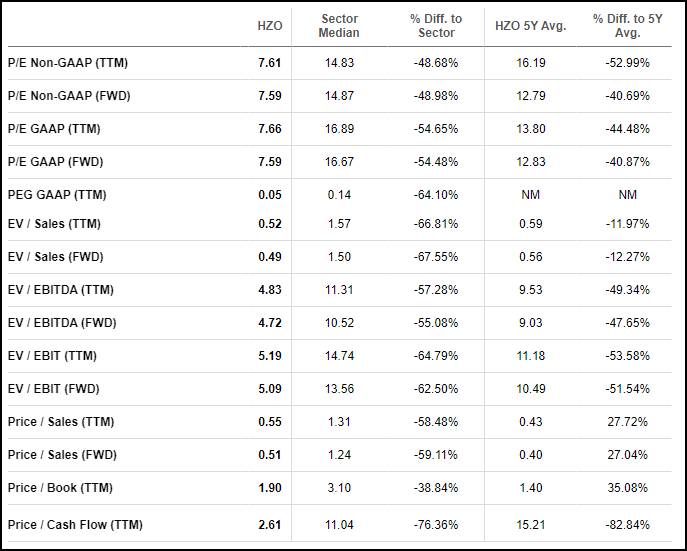Click the HZO 5Y Avg. column header
This screenshot has width=687, height=551.
[x=531, y=26]
